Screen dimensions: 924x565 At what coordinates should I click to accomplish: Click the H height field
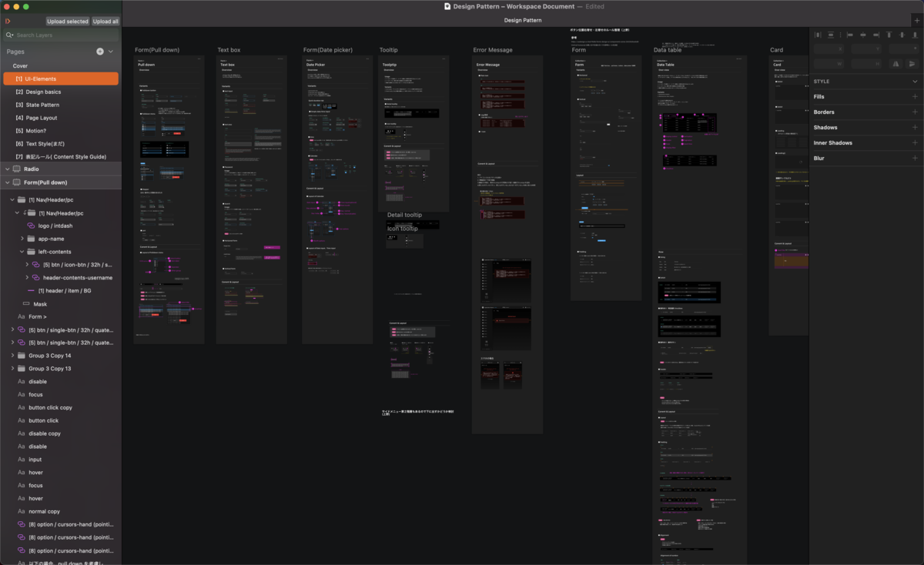pos(866,64)
